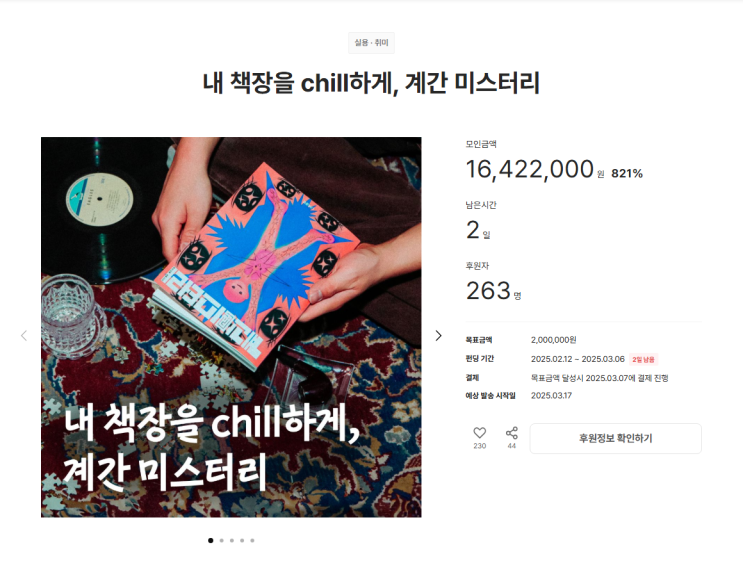Select the third carousel pagination dot

pos(232,540)
